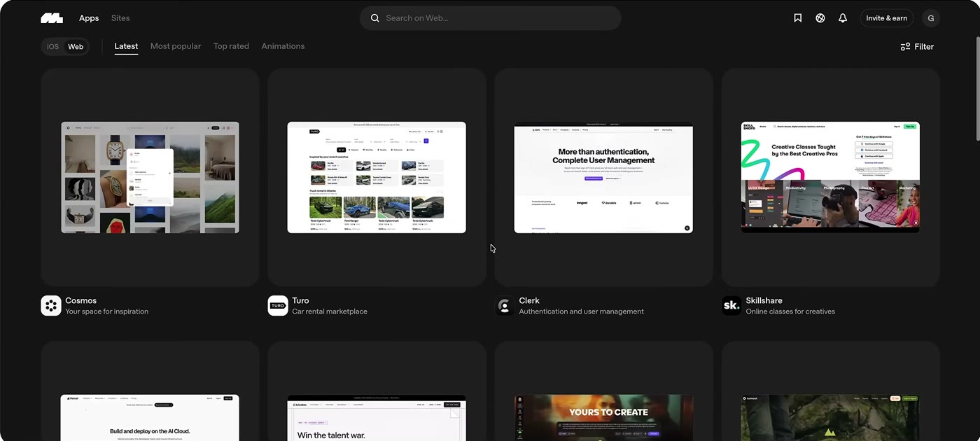Click 'Your space for inspiration' text
This screenshot has height=441, width=980.
106,311
